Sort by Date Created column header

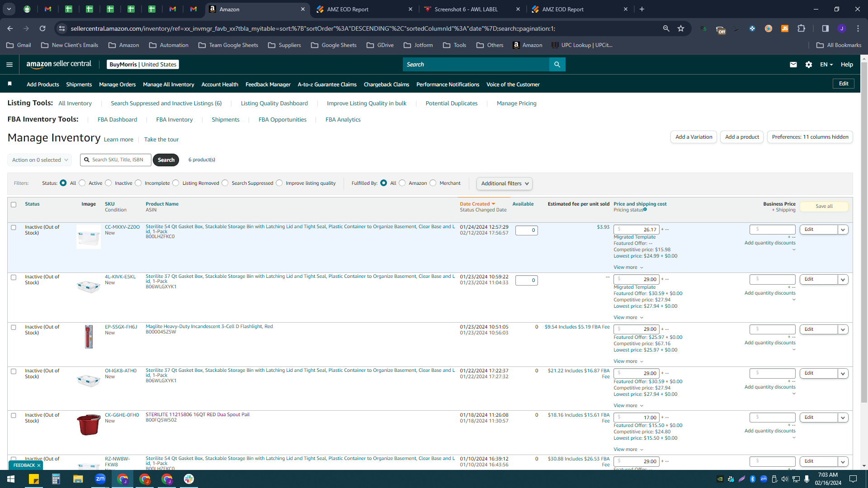tap(477, 204)
